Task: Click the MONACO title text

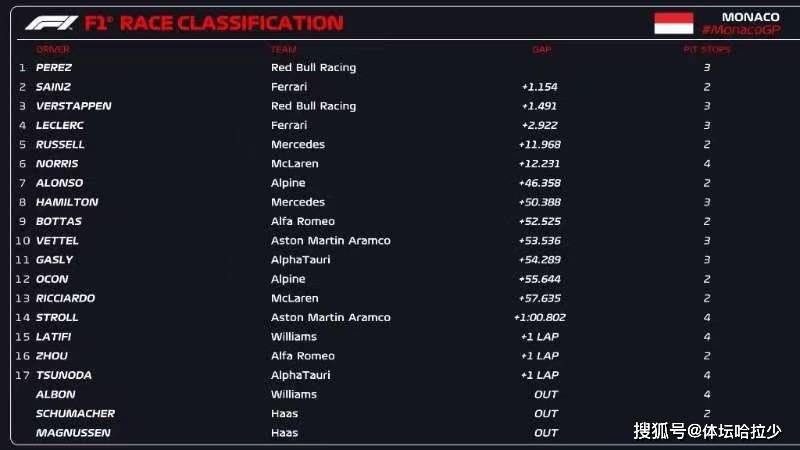Action: (x=751, y=17)
